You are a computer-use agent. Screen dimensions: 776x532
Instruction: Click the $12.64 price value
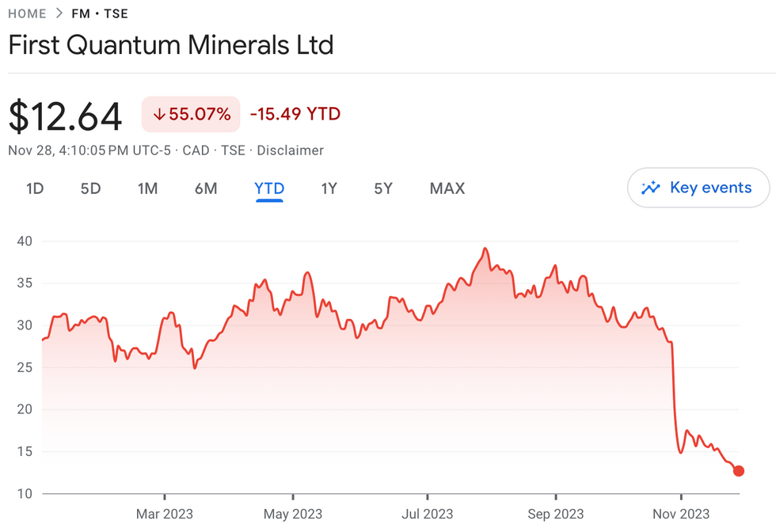pyautogui.click(x=65, y=116)
